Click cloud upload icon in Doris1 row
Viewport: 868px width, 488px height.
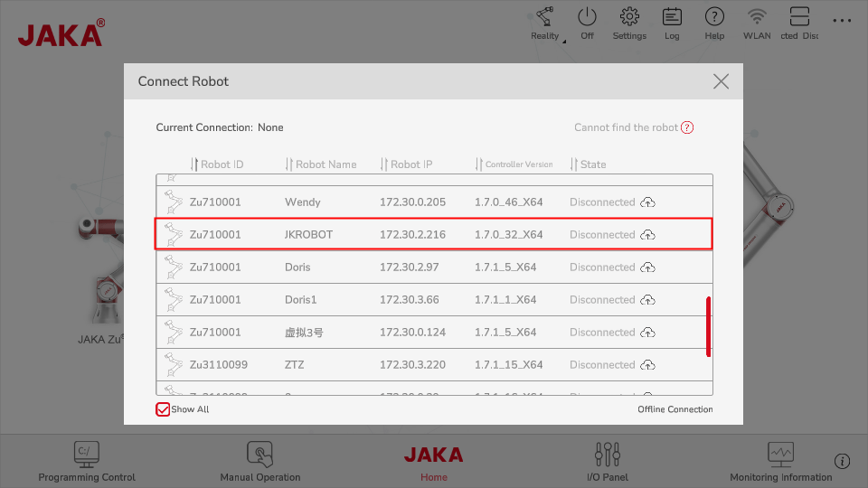coord(647,300)
